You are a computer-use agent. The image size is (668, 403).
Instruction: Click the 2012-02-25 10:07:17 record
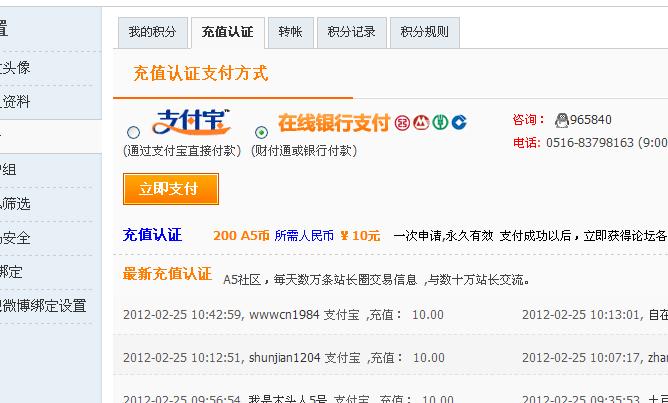595,357
